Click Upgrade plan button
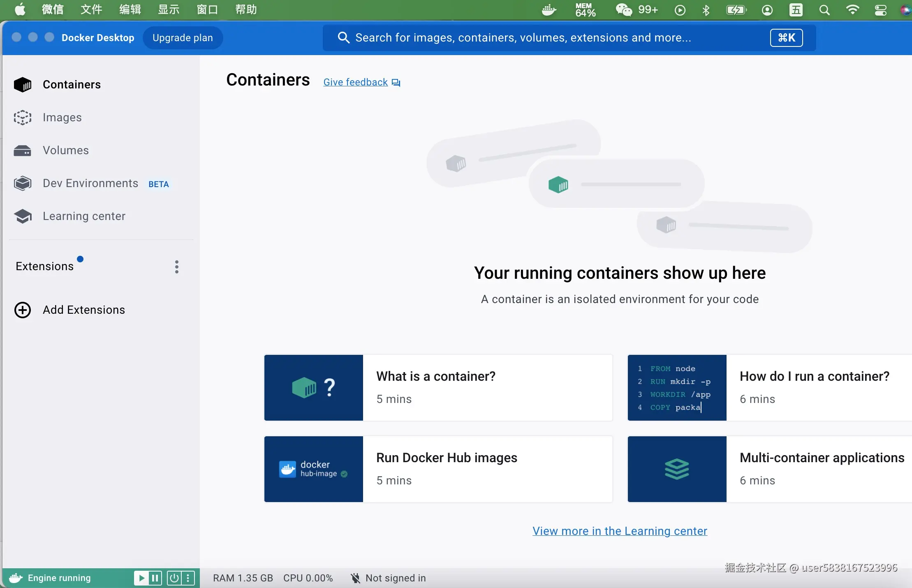This screenshot has height=588, width=912. point(183,38)
